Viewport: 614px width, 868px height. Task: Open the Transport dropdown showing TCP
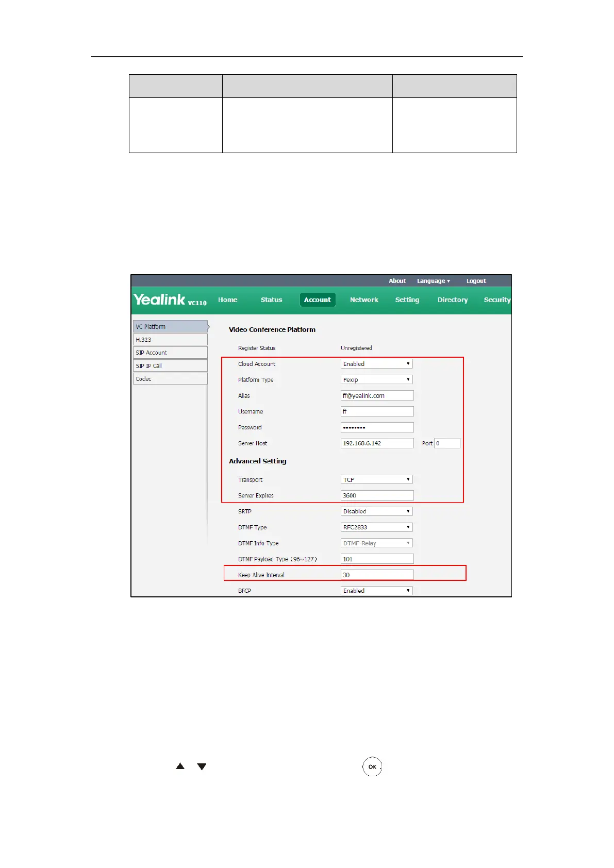[377, 480]
